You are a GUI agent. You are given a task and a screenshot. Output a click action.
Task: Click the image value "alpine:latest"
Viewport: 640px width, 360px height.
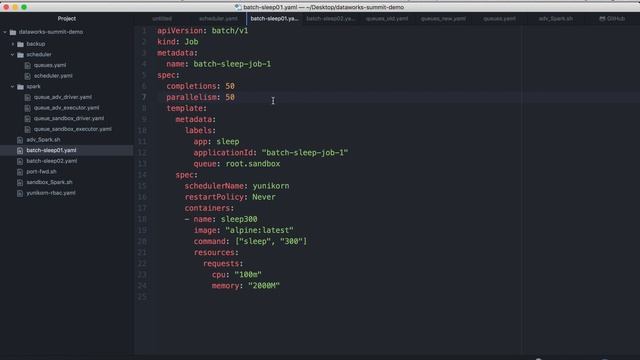[260, 230]
